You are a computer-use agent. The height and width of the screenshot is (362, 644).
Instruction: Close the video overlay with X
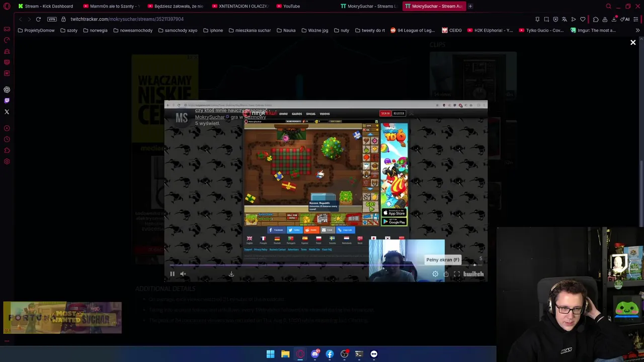coord(633,43)
